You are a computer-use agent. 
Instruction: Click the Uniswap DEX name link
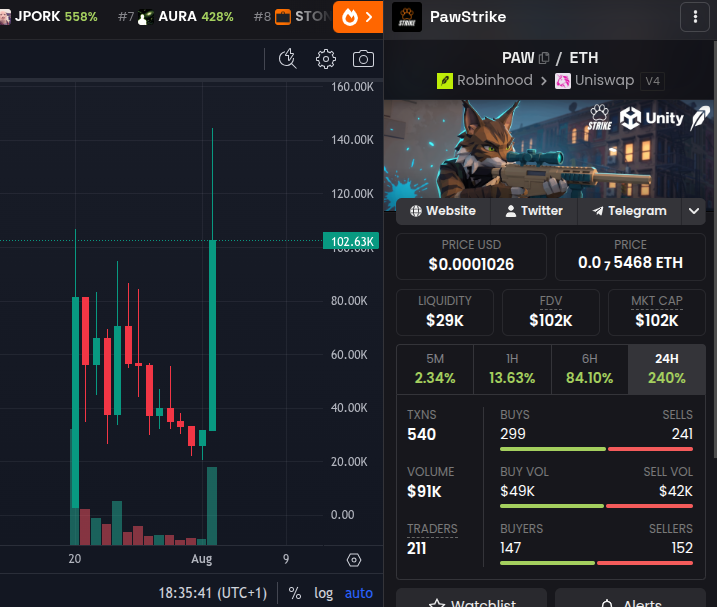(604, 81)
